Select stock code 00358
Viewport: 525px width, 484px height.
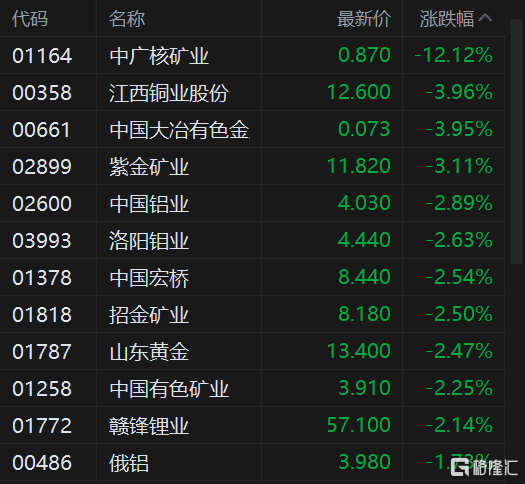point(42,92)
